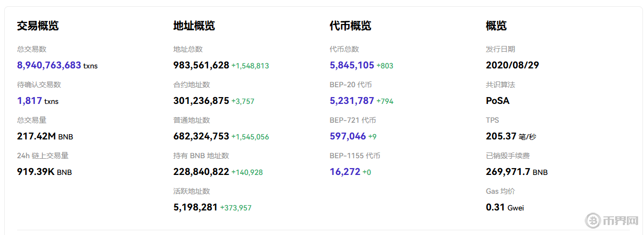Open BEP-1155 token count 16,272

345,172
